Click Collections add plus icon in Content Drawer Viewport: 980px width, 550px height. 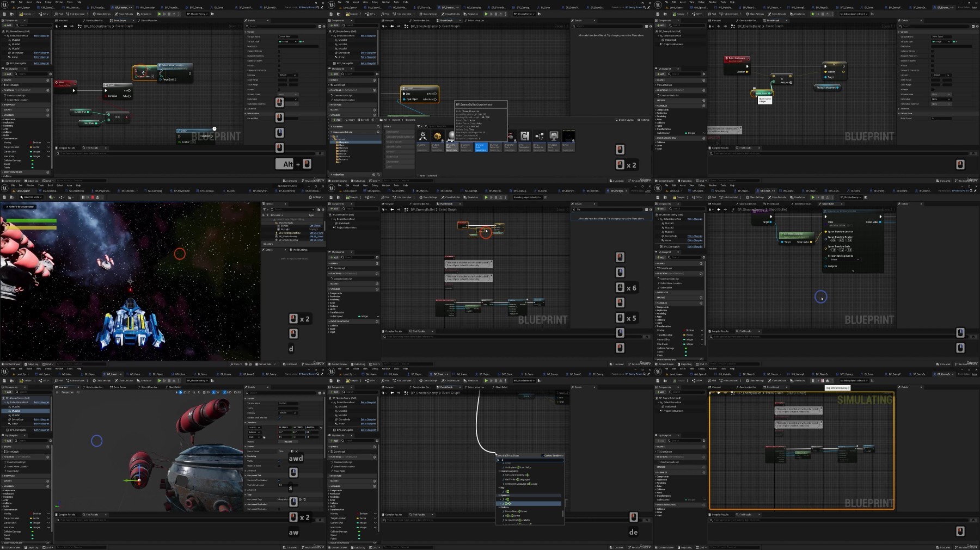373,175
